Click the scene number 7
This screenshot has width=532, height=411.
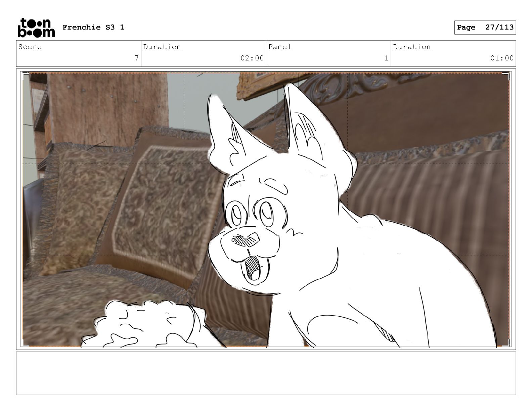coord(136,58)
